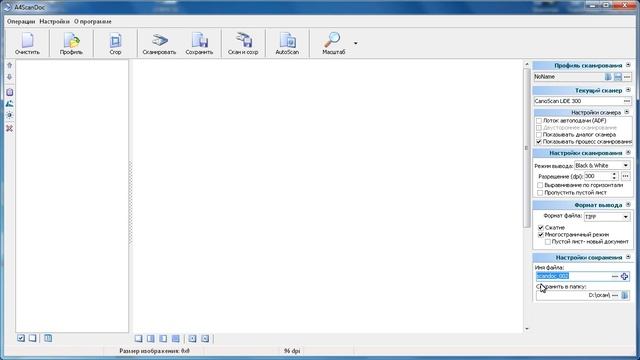Select the Crop tool in the toolbar

tap(116, 43)
